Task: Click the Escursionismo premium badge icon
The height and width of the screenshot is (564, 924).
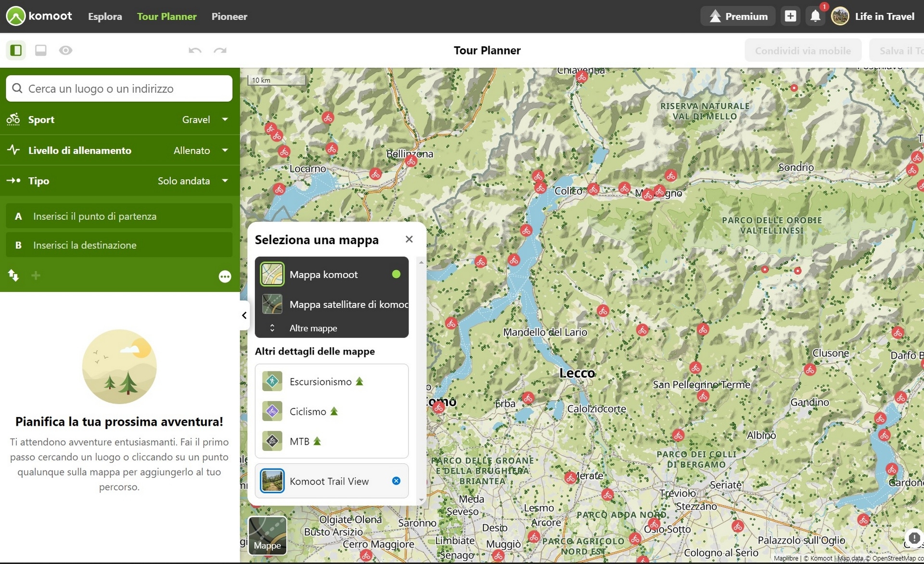Action: (359, 381)
